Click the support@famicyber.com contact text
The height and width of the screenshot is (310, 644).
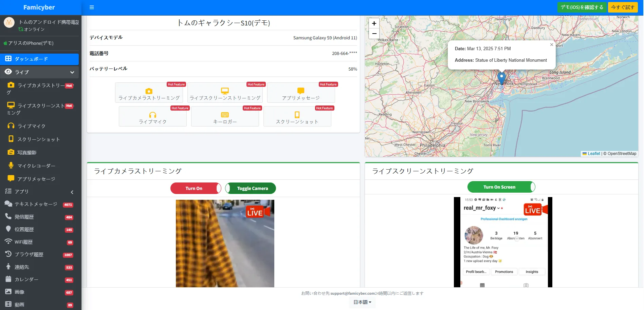(x=352, y=293)
